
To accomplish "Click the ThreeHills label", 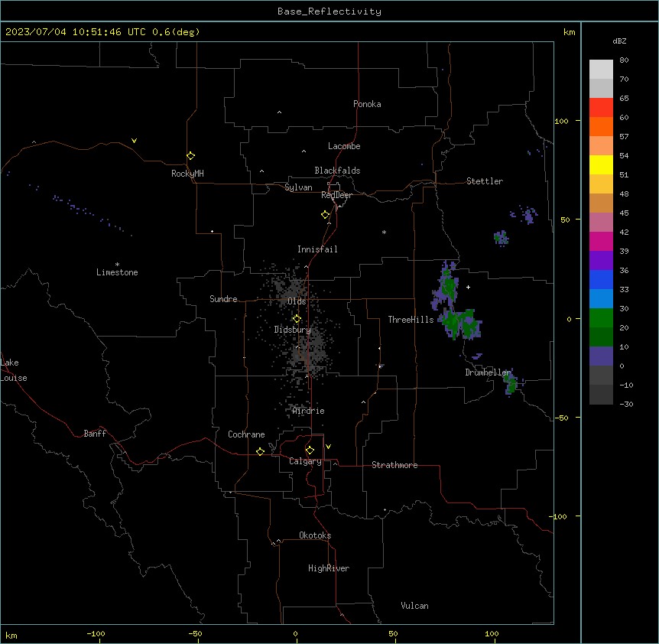I will [x=411, y=320].
